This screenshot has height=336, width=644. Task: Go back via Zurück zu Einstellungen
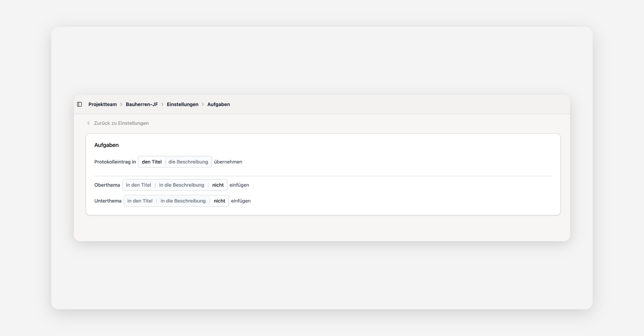click(x=121, y=123)
